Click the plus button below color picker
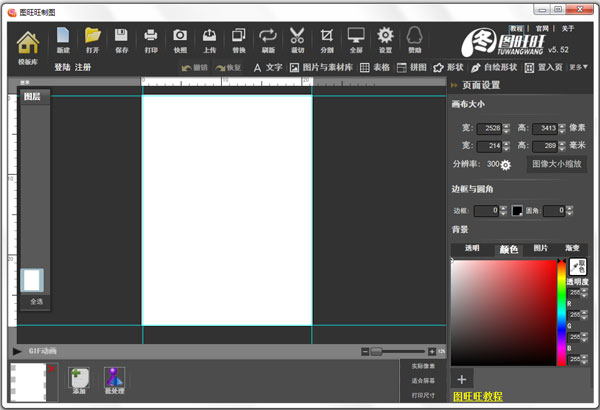This screenshot has height=410, width=600. pos(462,379)
